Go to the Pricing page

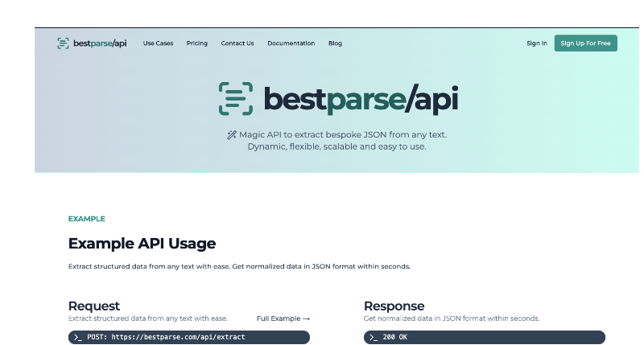(196, 43)
